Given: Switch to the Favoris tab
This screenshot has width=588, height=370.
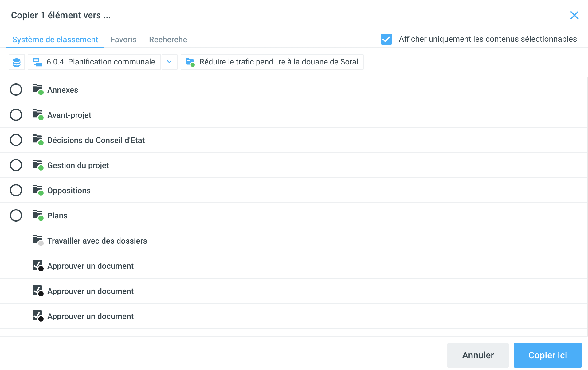Looking at the screenshot, I should [123, 40].
